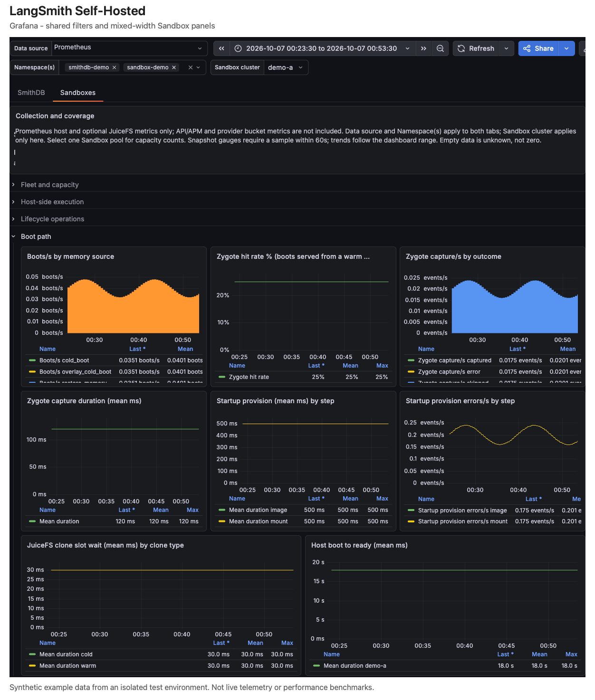Toggle Zygote capture/s captured legend series
The width and height of the screenshot is (595, 700).
(x=455, y=360)
